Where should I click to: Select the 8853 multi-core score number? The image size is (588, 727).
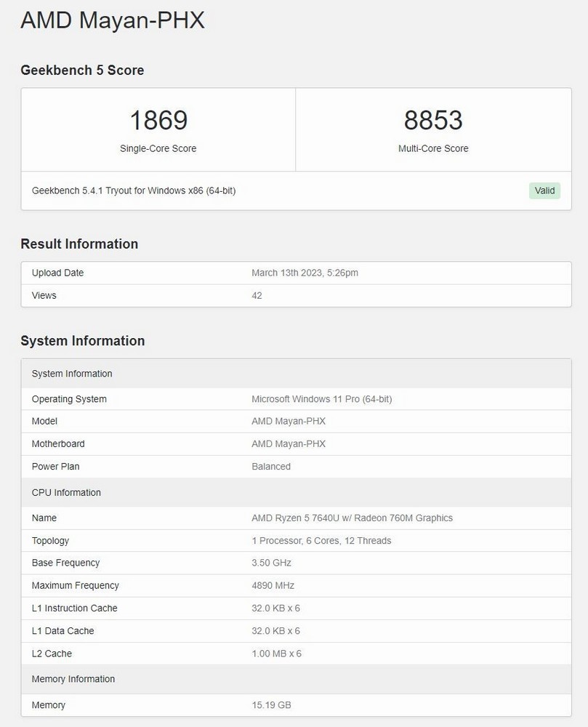tap(433, 120)
